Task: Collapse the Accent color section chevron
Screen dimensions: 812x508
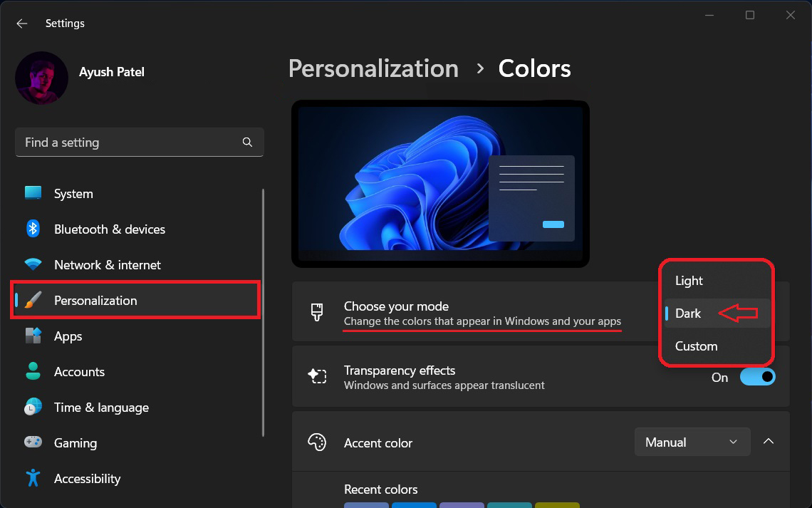Action: coord(769,441)
